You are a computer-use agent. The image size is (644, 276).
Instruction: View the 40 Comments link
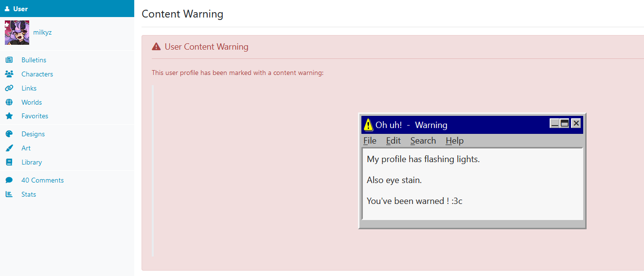click(42, 180)
